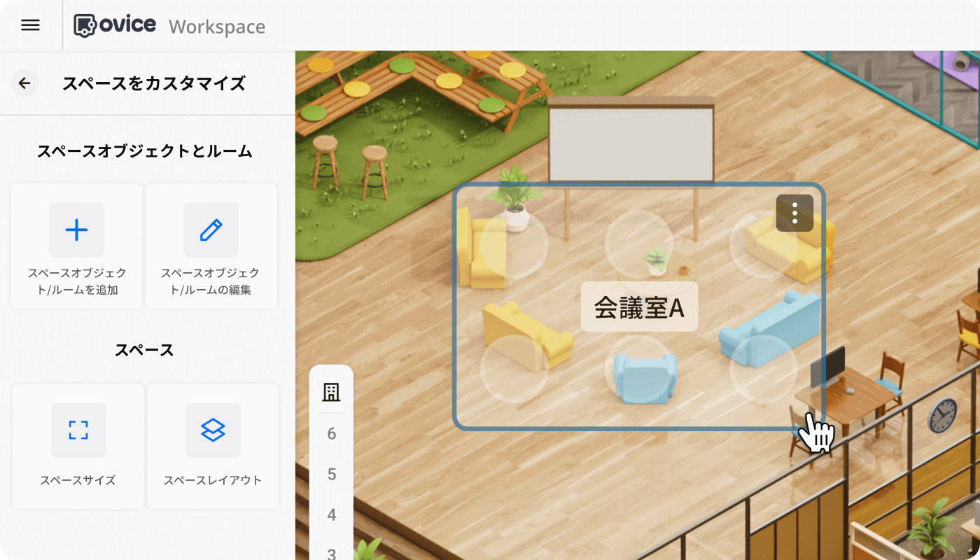Image resolution: width=980 pixels, height=560 pixels.
Task: Click the 会議室A room name label
Action: [x=638, y=306]
